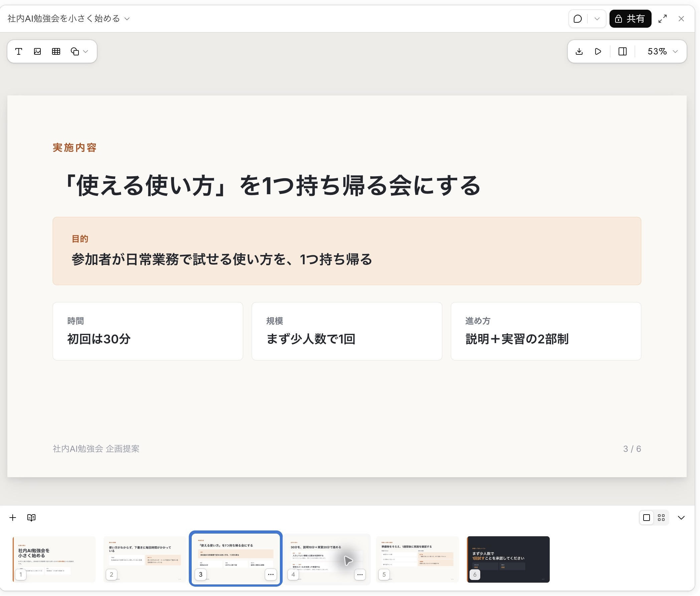Switch to the grid view of slides
700x596 pixels.
tap(661, 517)
